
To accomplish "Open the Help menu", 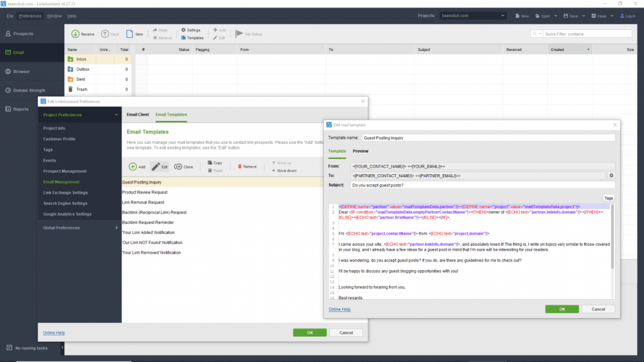I will [72, 16].
